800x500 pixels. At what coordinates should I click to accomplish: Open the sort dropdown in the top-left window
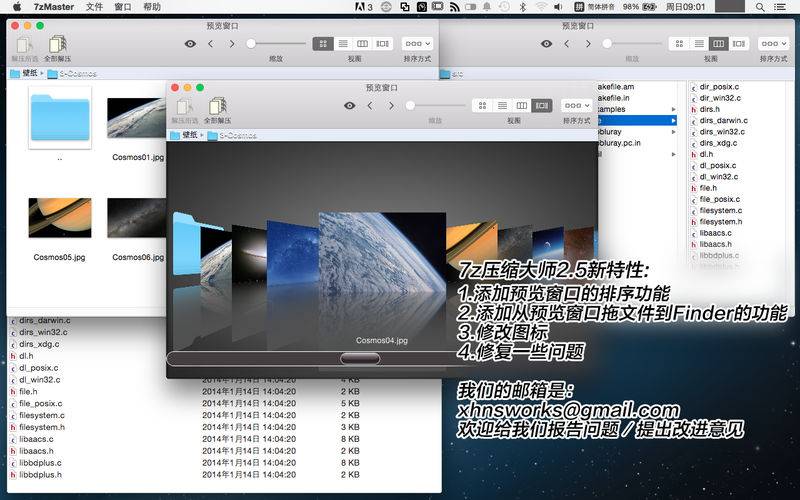click(417, 44)
